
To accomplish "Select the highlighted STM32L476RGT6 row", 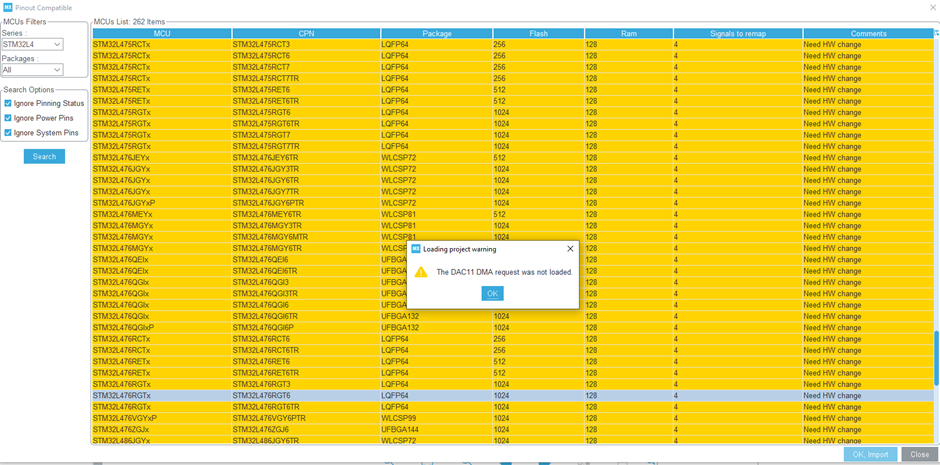I will [513, 396].
